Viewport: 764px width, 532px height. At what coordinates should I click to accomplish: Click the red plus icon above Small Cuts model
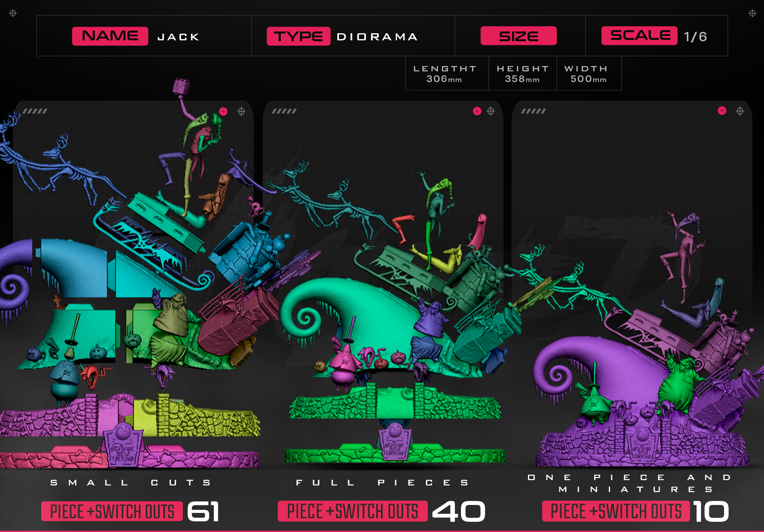pyautogui.click(x=223, y=111)
